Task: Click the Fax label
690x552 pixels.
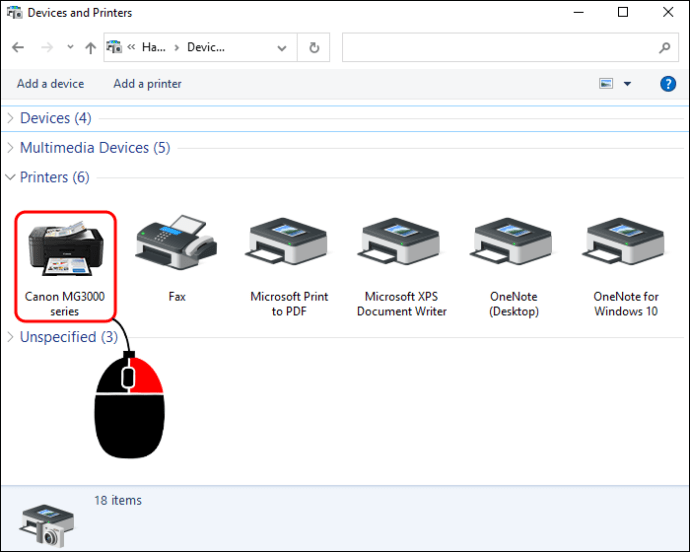Action: pyautogui.click(x=177, y=297)
